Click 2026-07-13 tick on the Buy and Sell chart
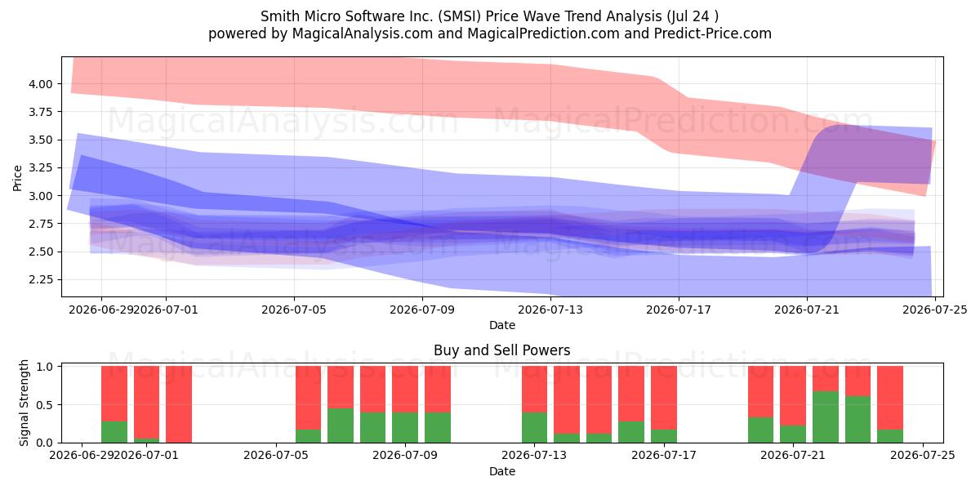 click(x=534, y=456)
